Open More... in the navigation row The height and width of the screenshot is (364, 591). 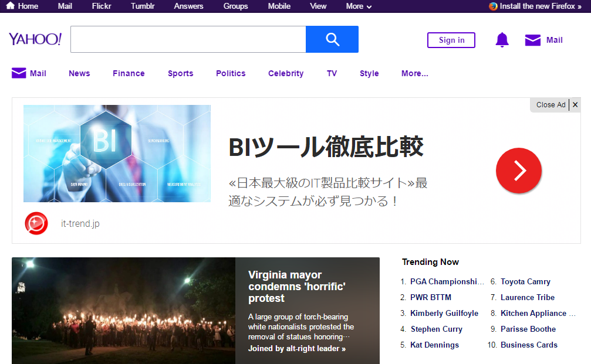coord(414,73)
